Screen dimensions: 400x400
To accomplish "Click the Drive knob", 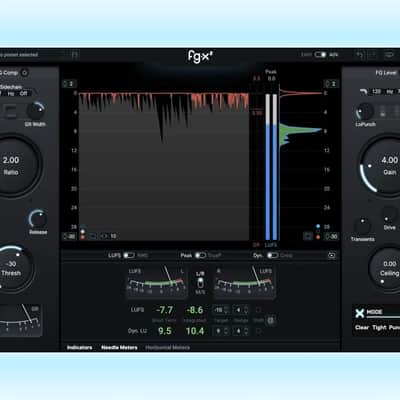I will click(x=389, y=216).
